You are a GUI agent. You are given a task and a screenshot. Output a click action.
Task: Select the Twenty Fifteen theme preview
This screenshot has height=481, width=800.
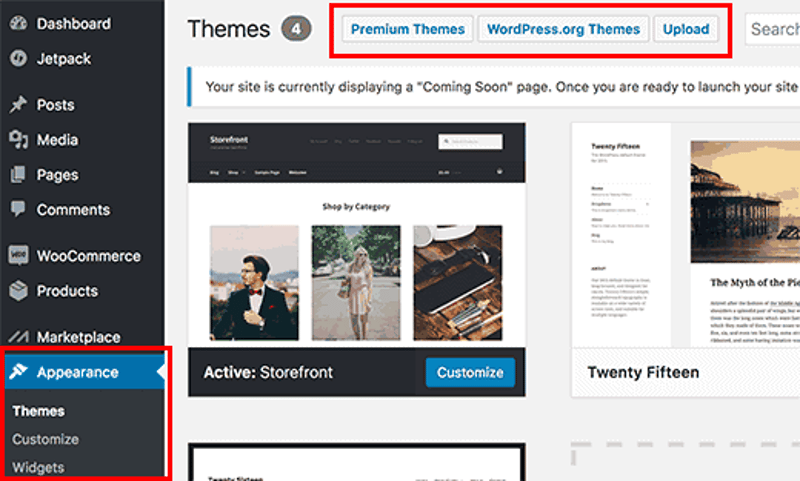point(686,235)
